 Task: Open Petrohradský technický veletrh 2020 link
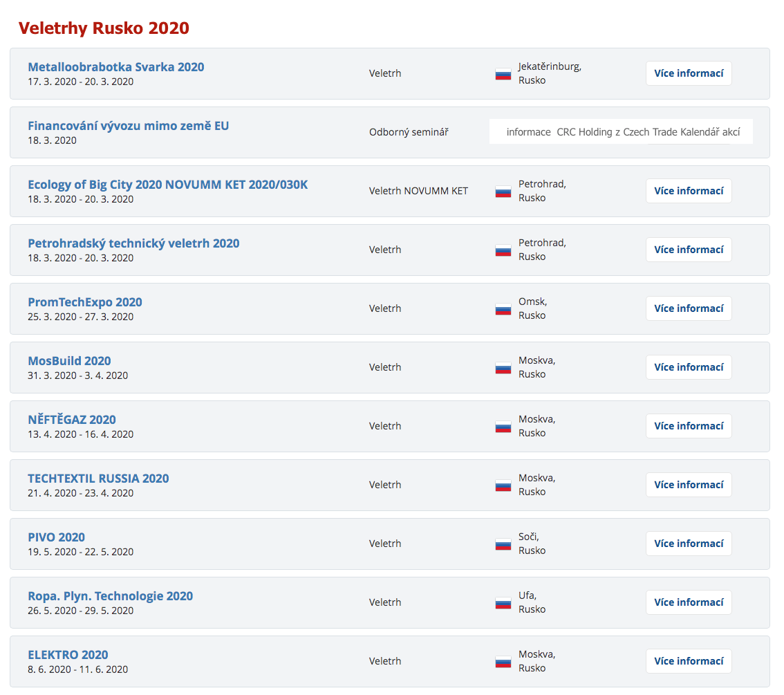point(133,243)
